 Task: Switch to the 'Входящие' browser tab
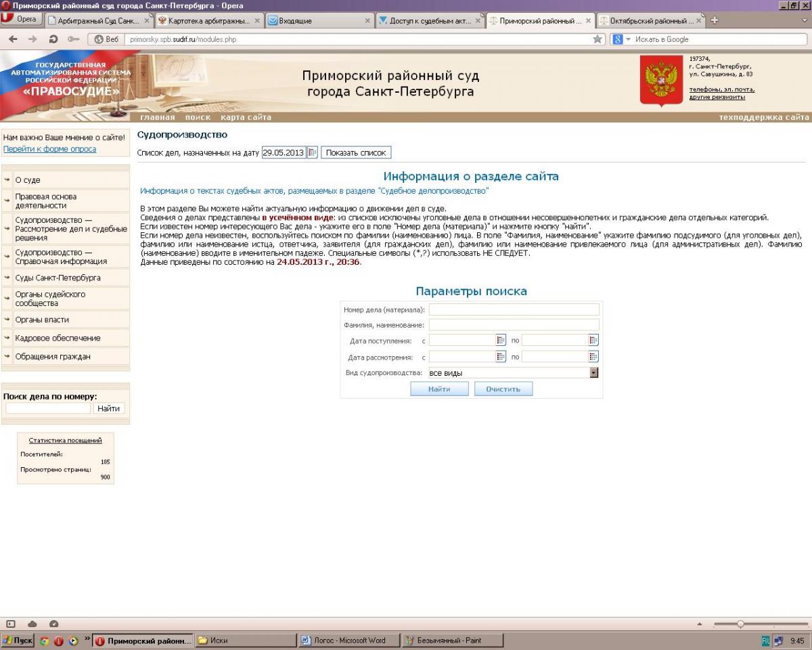tap(318, 21)
